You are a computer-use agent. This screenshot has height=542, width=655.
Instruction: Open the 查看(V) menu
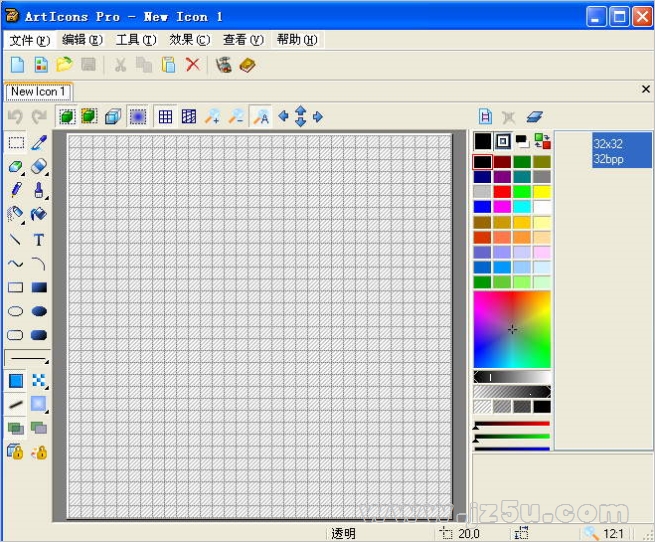243,40
